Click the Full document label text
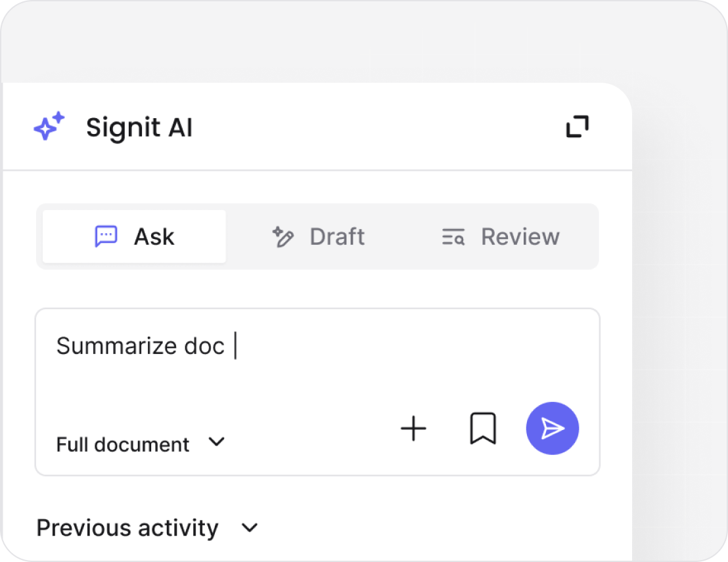Viewport: 728px width, 562px height. tap(123, 444)
